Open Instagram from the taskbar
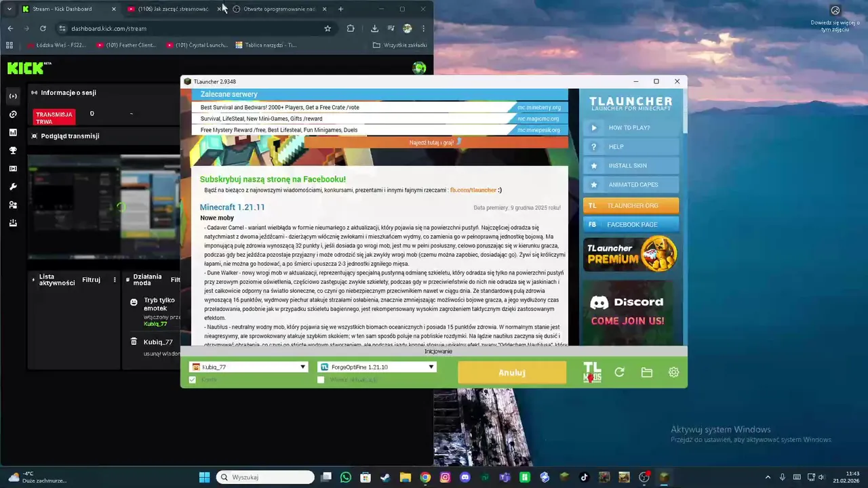The height and width of the screenshot is (488, 868). [445, 477]
